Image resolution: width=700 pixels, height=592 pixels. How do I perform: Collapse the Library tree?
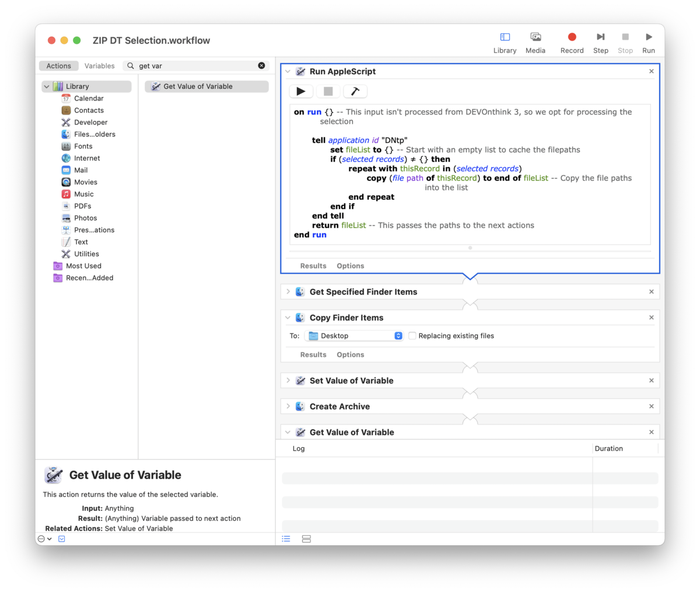pyautogui.click(x=47, y=86)
